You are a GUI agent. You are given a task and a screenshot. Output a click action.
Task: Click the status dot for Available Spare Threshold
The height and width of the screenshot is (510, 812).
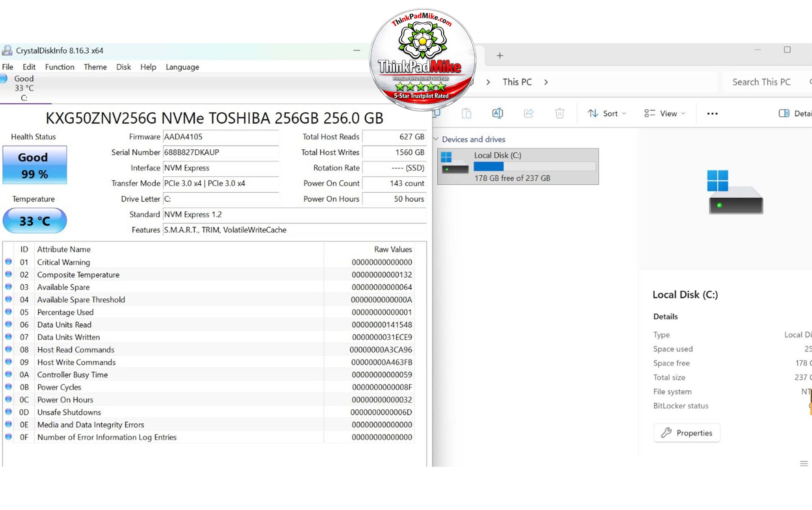pyautogui.click(x=8, y=299)
